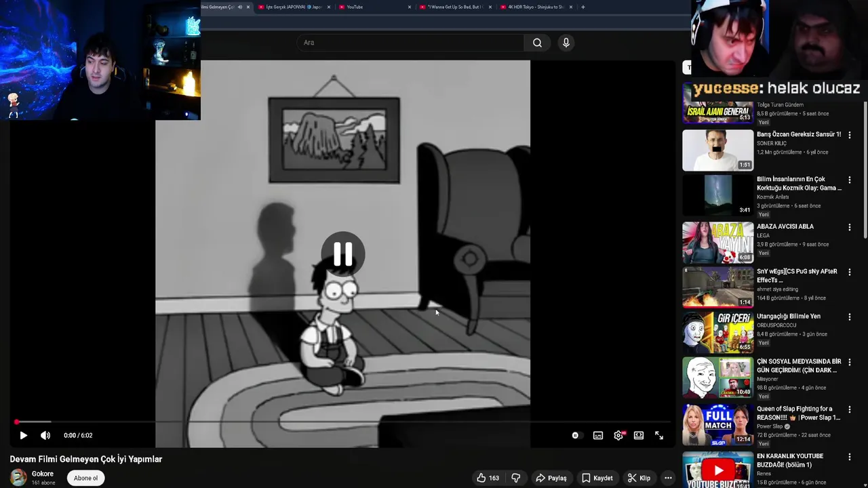Click the 'ahmet ziya editing' channel name

coord(777,289)
